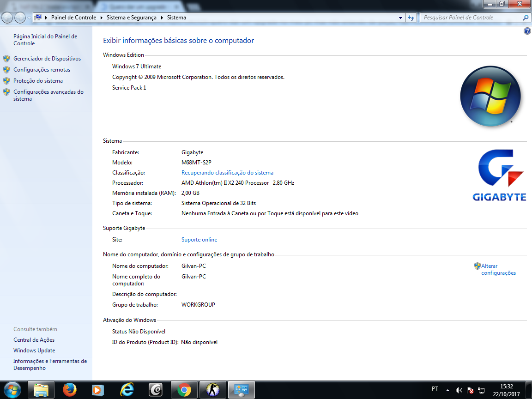Open the Garena taskbar icon

pos(156,390)
